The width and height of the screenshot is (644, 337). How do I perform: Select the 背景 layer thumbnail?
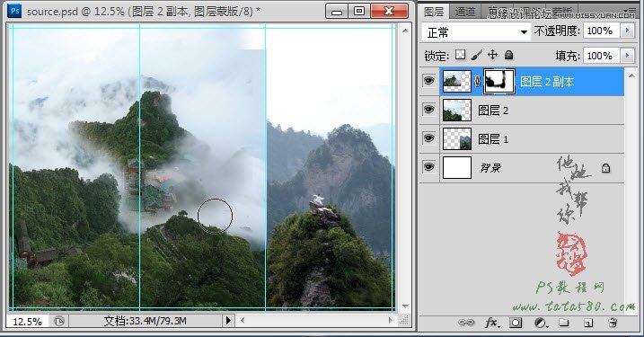[456, 168]
